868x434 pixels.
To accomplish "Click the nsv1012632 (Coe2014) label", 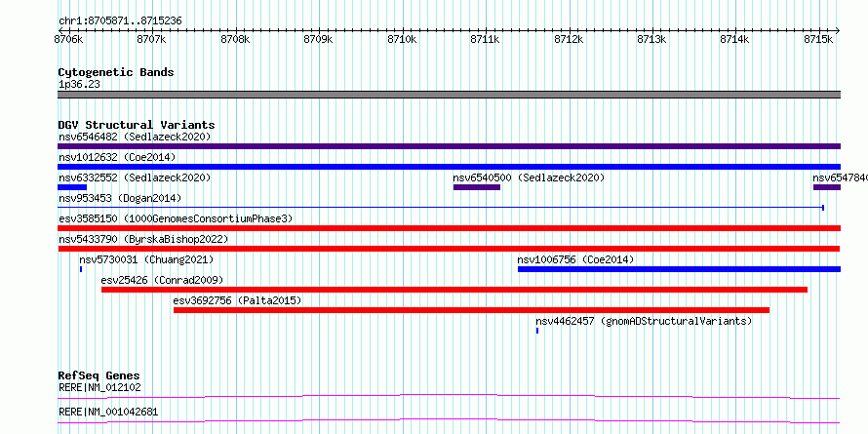I will (x=117, y=157).
